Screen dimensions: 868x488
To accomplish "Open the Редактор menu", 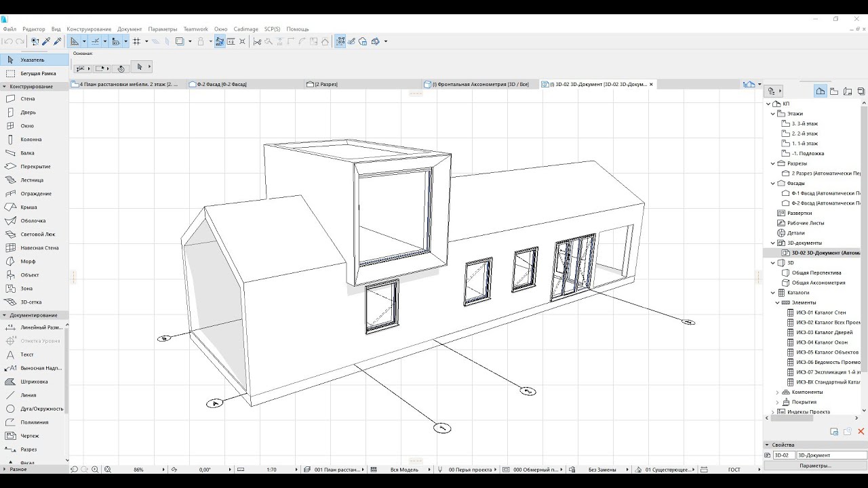I will point(34,29).
